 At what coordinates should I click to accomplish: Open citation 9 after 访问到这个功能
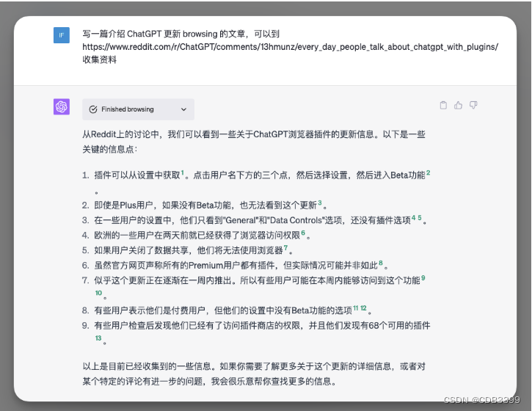(x=423, y=278)
